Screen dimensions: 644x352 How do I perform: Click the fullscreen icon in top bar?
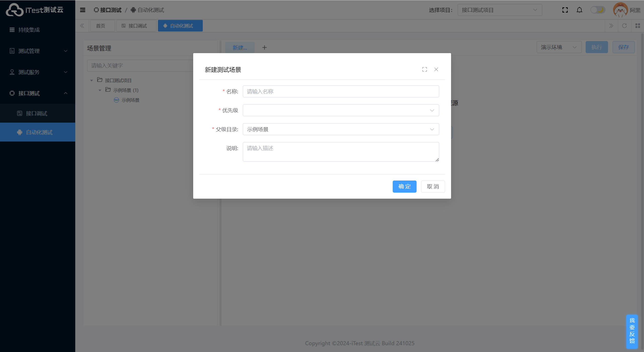pos(565,10)
